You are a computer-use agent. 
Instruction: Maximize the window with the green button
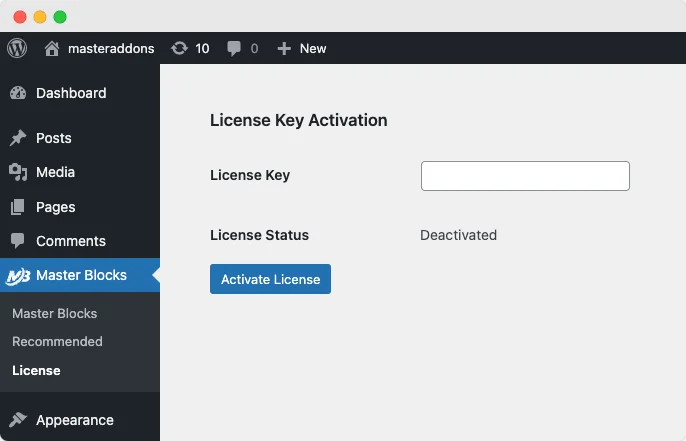click(60, 17)
